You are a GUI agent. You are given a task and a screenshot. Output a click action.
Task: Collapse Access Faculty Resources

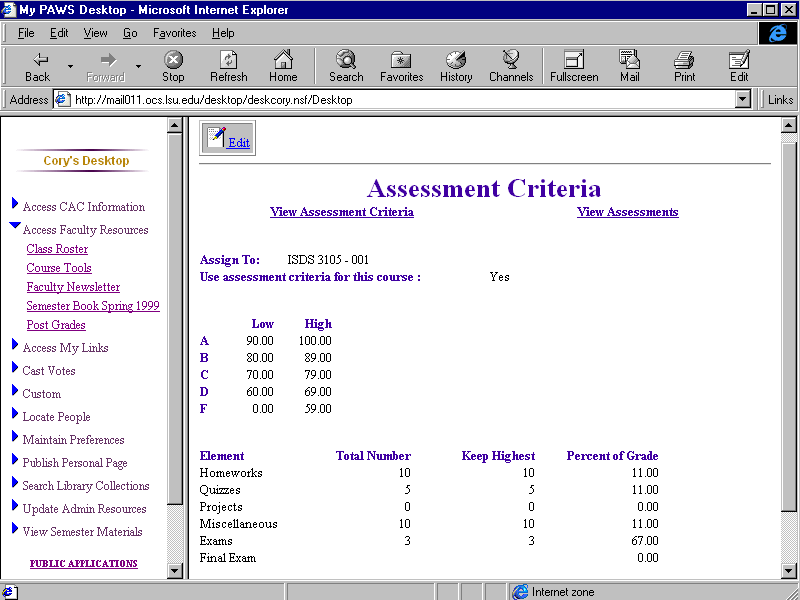coord(15,225)
